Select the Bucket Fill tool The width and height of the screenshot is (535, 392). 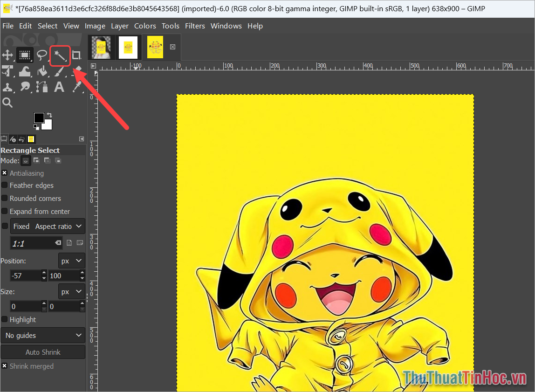pyautogui.click(x=42, y=71)
